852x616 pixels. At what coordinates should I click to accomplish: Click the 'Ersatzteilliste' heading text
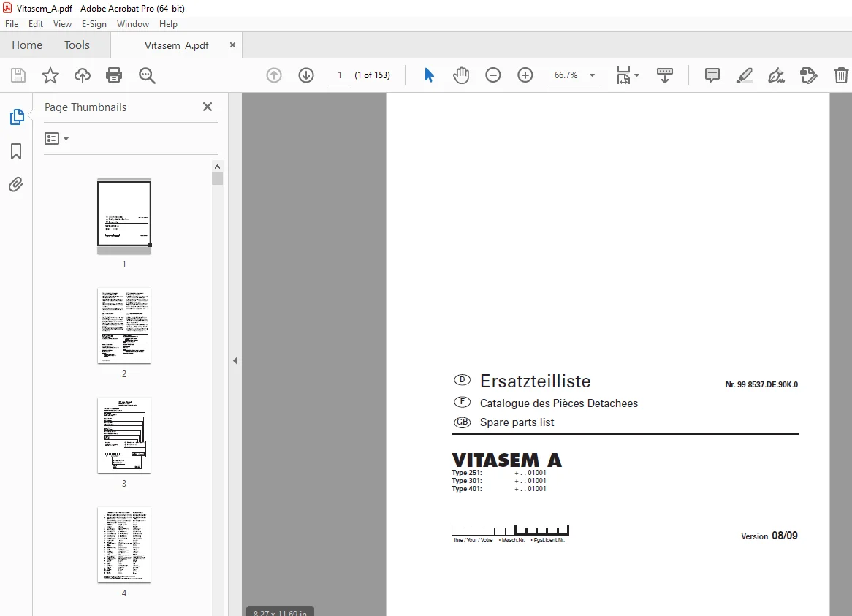pos(535,381)
